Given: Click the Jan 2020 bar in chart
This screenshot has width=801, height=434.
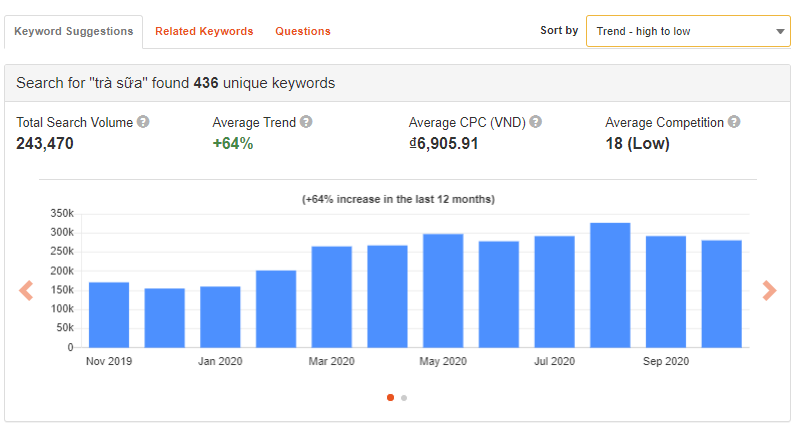Looking at the screenshot, I should click(x=220, y=317).
